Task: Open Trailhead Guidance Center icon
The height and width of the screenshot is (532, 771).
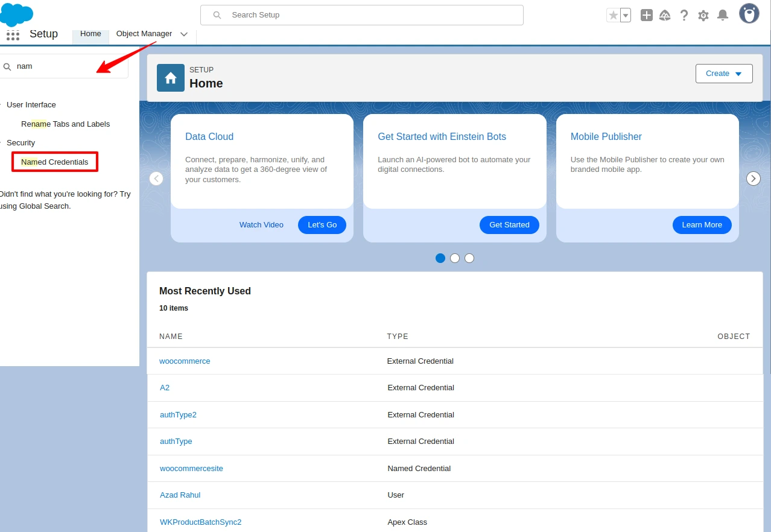Action: (665, 14)
